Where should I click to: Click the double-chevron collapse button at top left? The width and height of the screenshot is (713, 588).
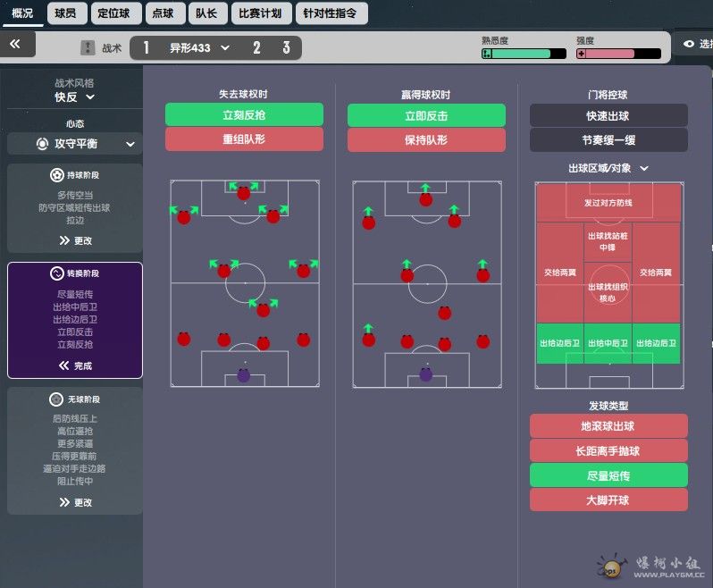click(20, 43)
